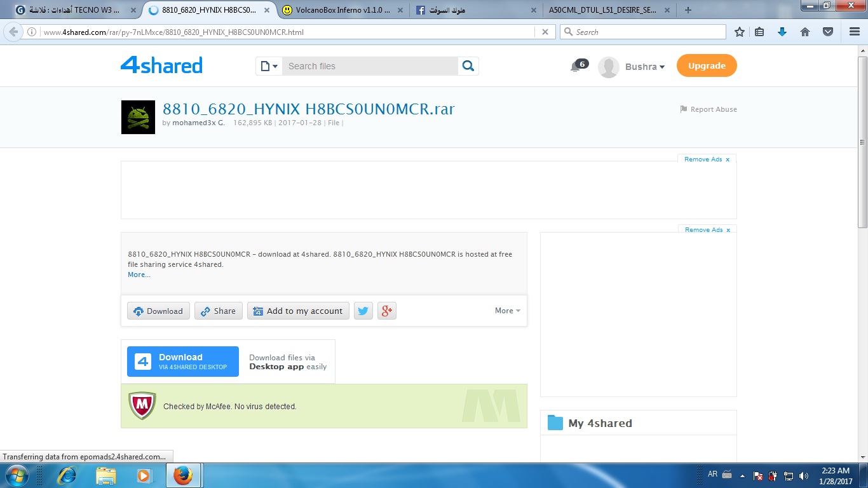The image size is (868, 488).
Task: Open Windows Media Player on taskbar
Action: click(144, 475)
